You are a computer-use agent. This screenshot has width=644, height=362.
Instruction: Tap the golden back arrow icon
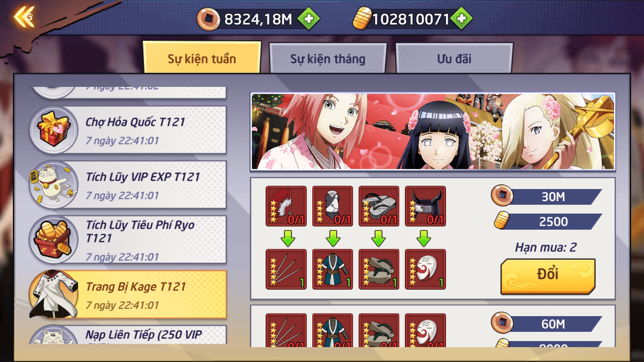pyautogui.click(x=24, y=17)
